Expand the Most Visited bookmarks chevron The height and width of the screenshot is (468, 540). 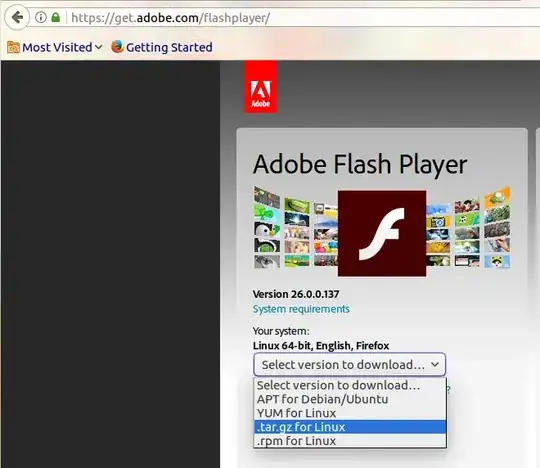tap(98, 47)
